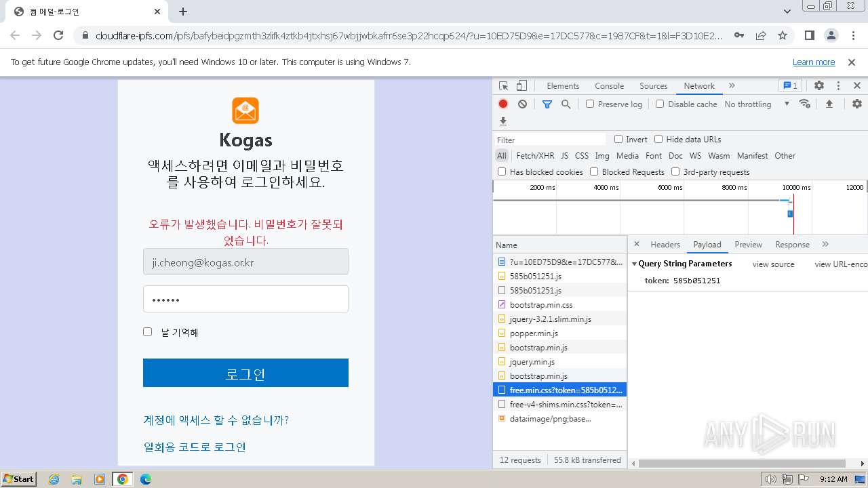868x488 pixels.
Task: Open the console messages issues badge
Action: click(791, 86)
